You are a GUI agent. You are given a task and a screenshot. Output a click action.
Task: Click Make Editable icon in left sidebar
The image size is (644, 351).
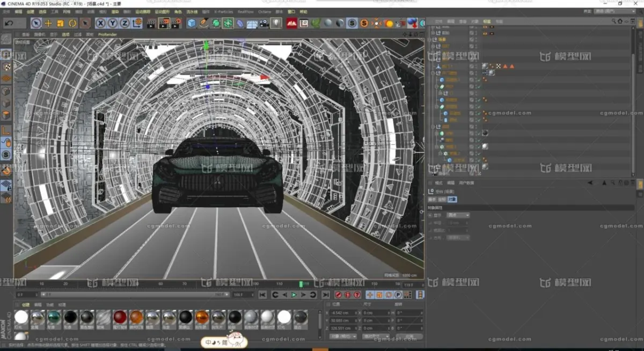(6, 39)
